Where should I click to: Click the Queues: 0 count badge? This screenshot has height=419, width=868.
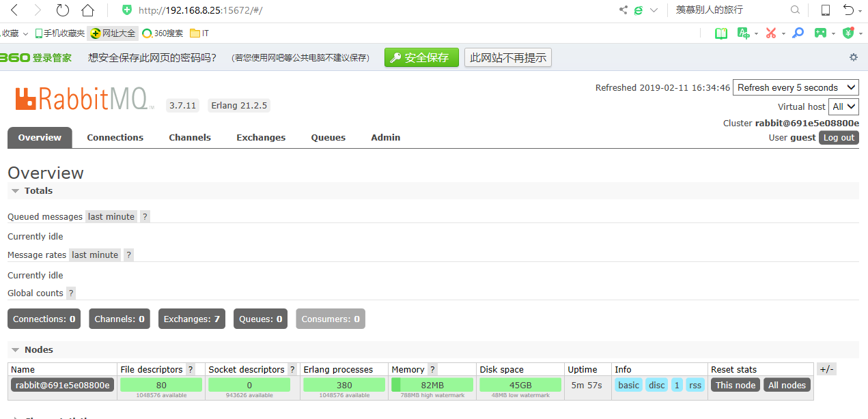[260, 319]
